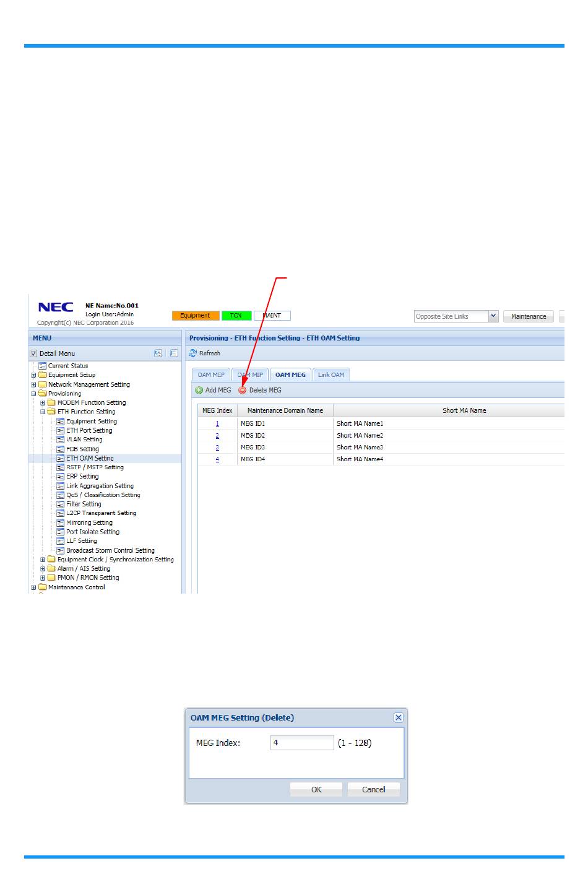Click the FDB Setting page icon
The image size is (588, 879).
point(61,449)
